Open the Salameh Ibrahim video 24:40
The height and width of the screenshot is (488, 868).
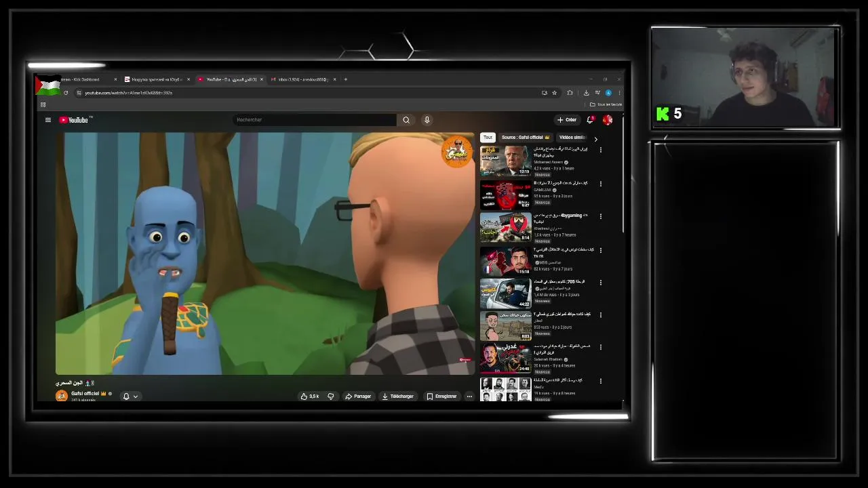(x=506, y=358)
